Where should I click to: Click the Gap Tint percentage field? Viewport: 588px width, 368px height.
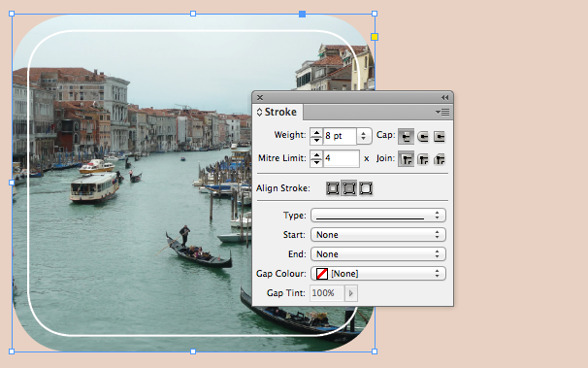point(327,293)
